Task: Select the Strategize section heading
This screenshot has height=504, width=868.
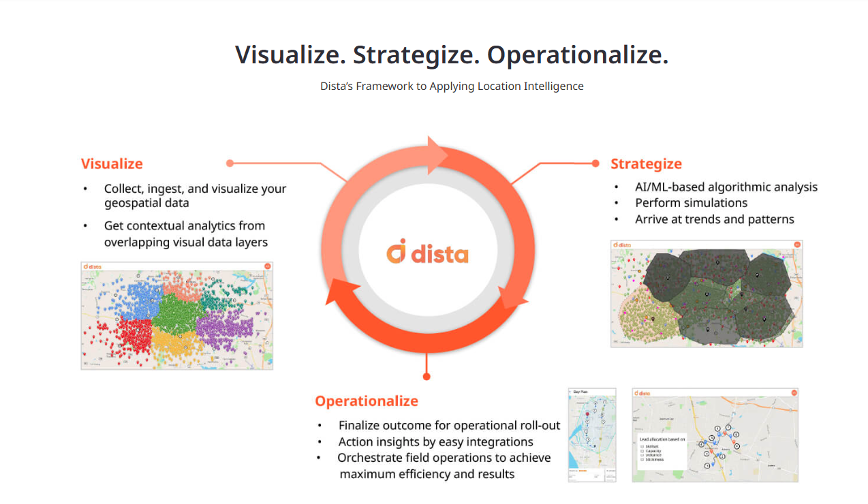Action: click(646, 163)
